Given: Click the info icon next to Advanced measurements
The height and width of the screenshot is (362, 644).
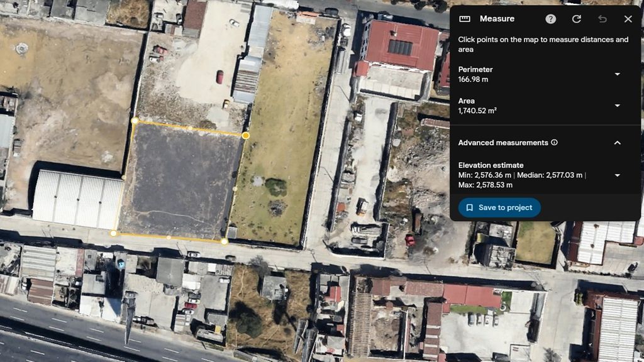Looking at the screenshot, I should 554,143.
